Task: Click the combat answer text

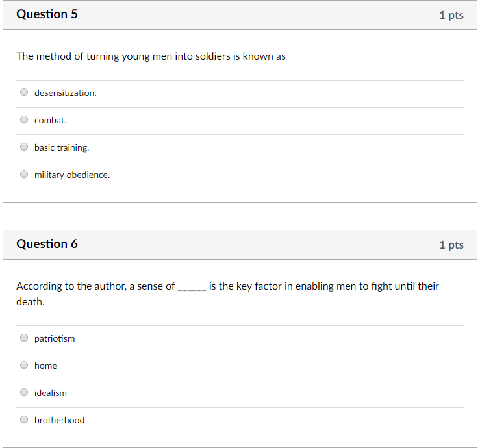Action: (50, 120)
